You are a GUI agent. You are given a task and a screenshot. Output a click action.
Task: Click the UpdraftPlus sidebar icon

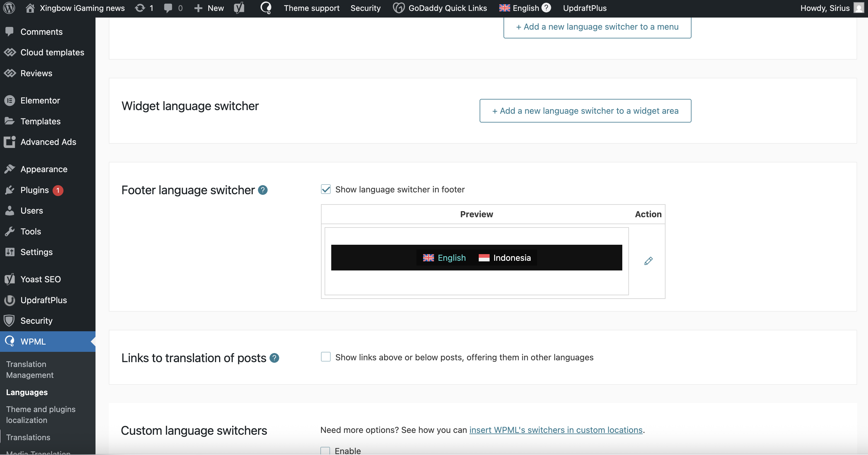click(10, 300)
